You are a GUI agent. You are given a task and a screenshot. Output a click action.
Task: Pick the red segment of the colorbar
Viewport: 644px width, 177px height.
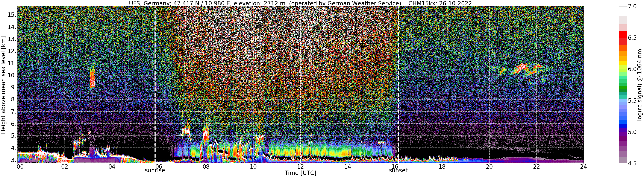pyautogui.click(x=622, y=35)
